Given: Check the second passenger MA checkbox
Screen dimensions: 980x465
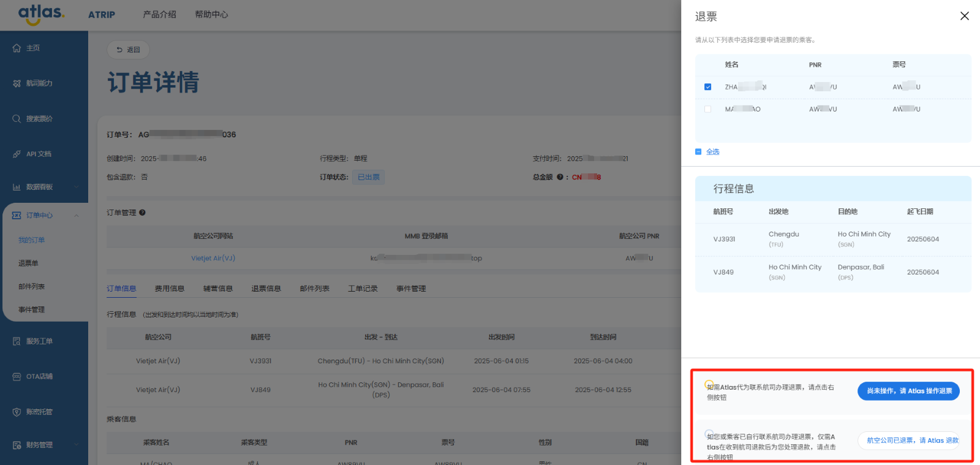Looking at the screenshot, I should (x=707, y=109).
